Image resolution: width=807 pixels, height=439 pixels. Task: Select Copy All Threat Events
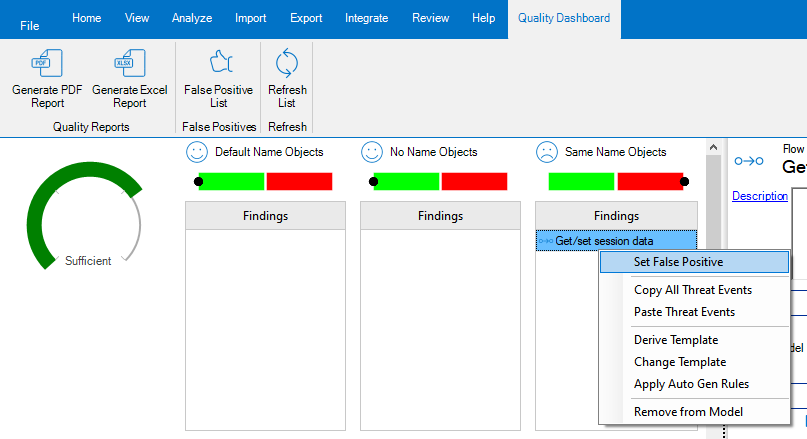692,290
